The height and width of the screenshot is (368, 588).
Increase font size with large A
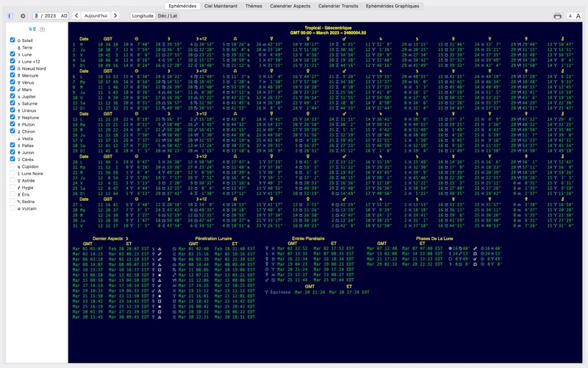[x=578, y=16]
